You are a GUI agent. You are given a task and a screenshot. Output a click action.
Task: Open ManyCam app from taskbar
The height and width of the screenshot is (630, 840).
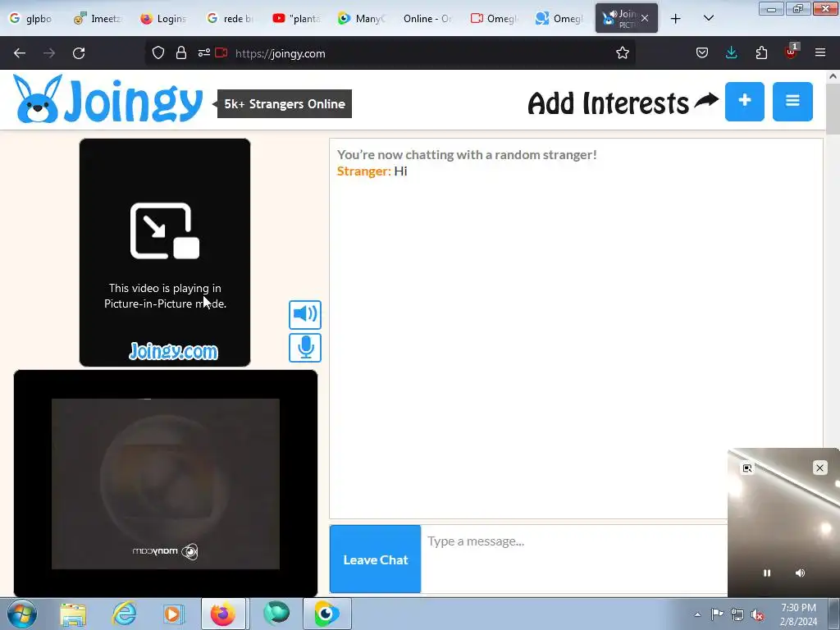pos(326,614)
